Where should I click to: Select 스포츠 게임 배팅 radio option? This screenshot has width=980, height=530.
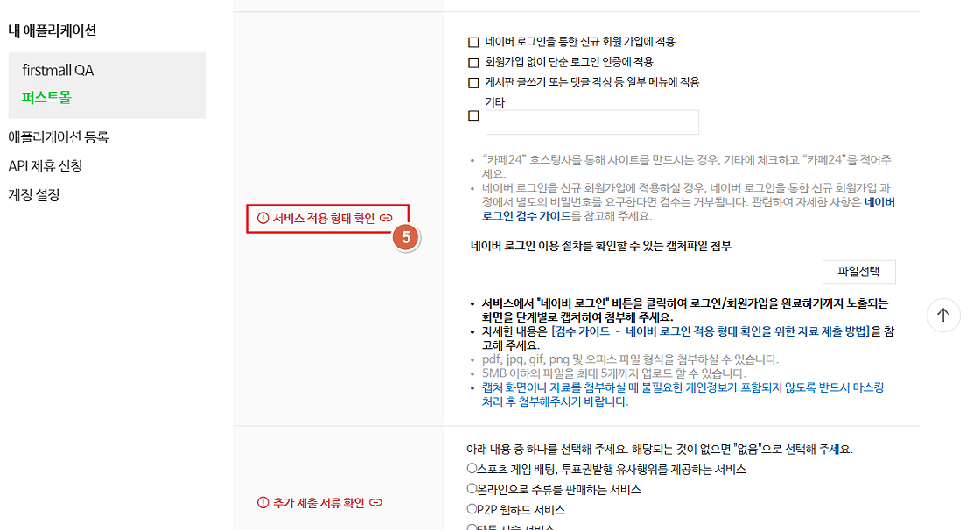tap(472, 468)
